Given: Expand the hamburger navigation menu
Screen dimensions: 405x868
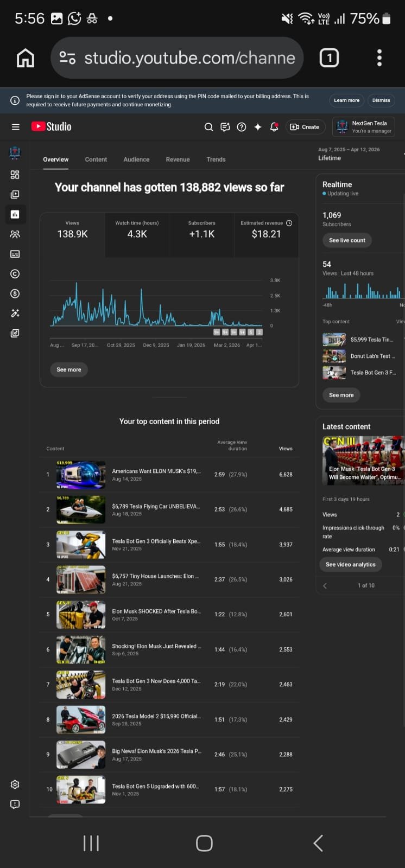Looking at the screenshot, I should [15, 127].
